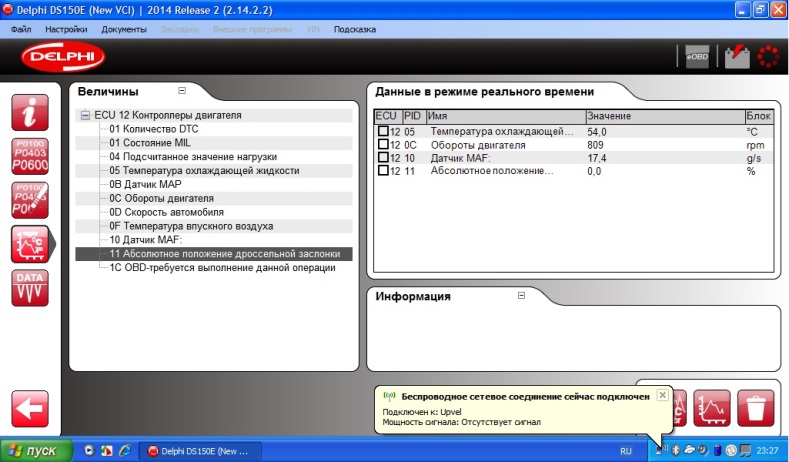
Task: Click the Delphi DS150E taskbar button
Action: point(200,451)
